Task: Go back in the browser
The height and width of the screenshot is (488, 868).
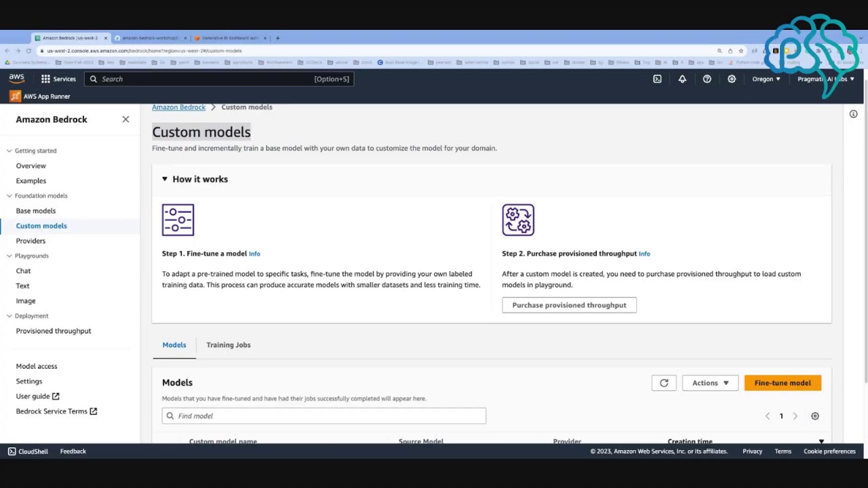Action: (x=7, y=51)
